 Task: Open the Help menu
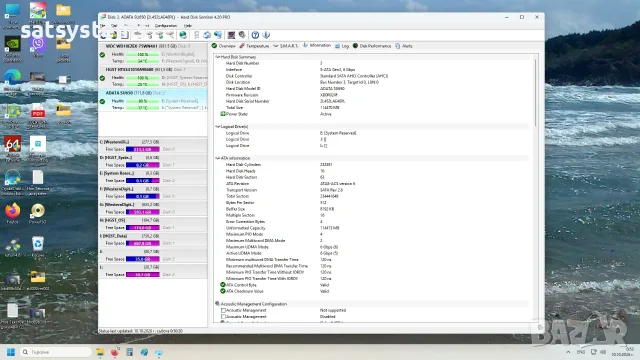click(x=188, y=26)
